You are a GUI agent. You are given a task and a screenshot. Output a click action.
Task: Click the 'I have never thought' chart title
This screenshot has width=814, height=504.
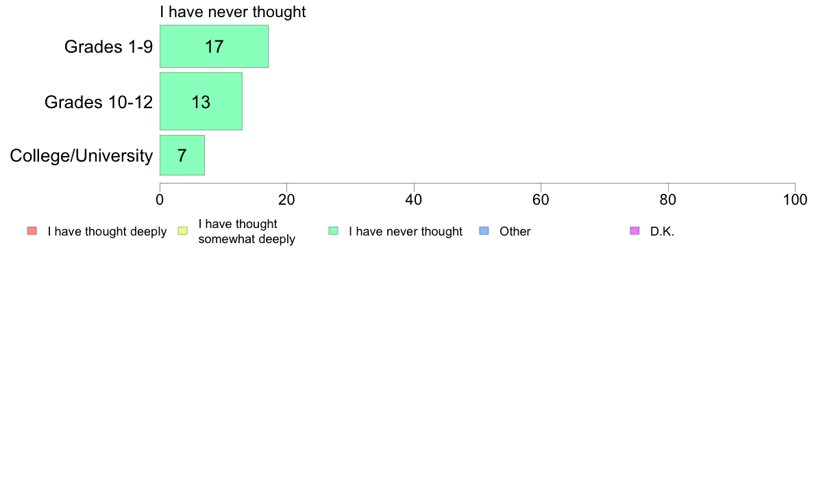click(232, 12)
